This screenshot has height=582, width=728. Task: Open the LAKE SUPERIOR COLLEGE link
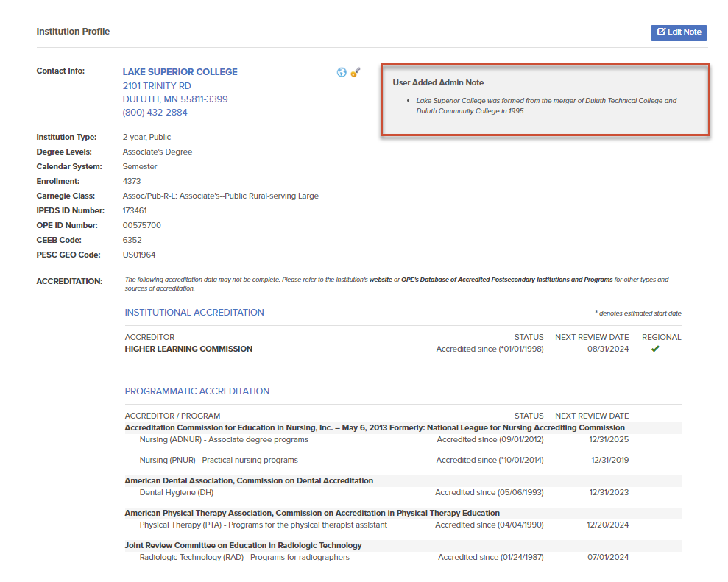point(180,72)
